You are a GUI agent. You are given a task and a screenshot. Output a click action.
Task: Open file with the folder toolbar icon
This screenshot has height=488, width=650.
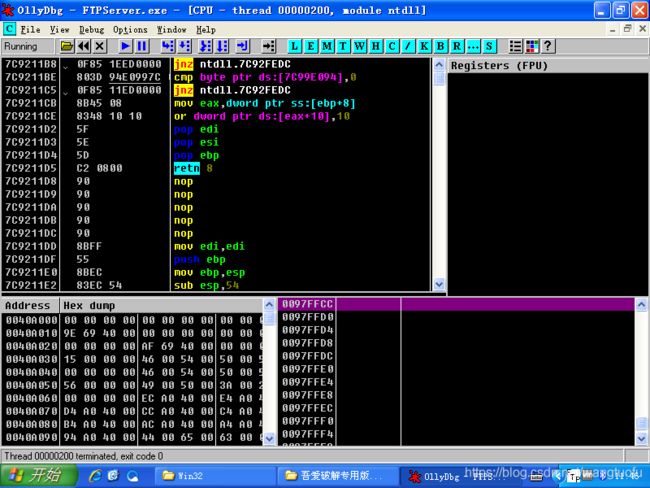click(67, 46)
